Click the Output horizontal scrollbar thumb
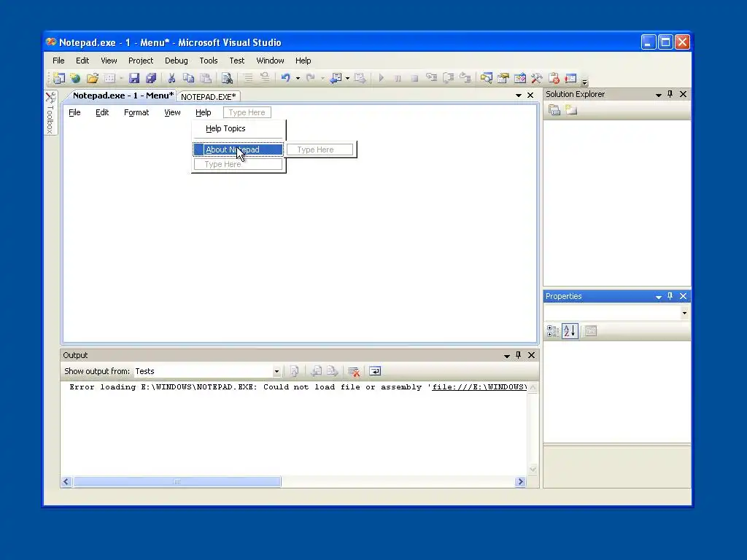 177,481
